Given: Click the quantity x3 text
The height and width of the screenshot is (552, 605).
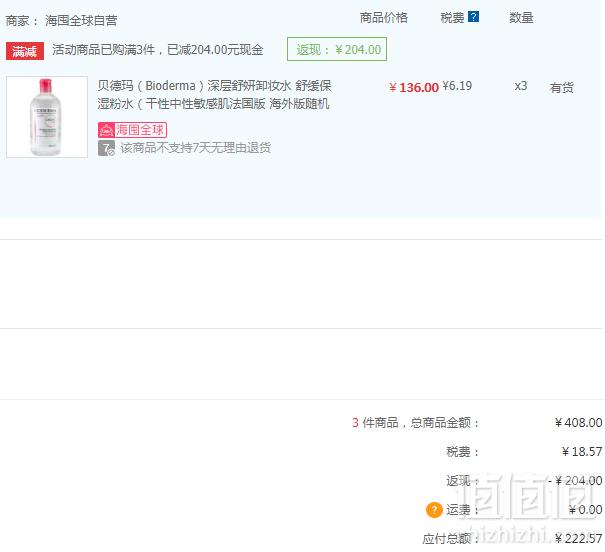Looking at the screenshot, I should click(521, 86).
